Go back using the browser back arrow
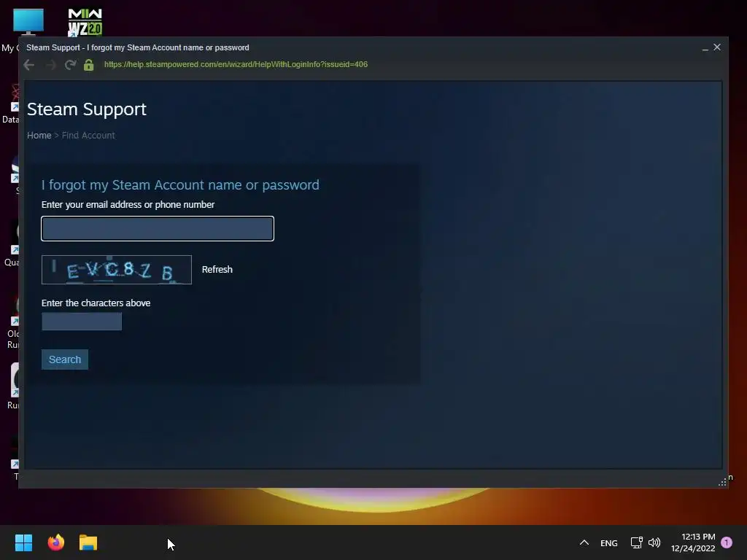 (29, 65)
